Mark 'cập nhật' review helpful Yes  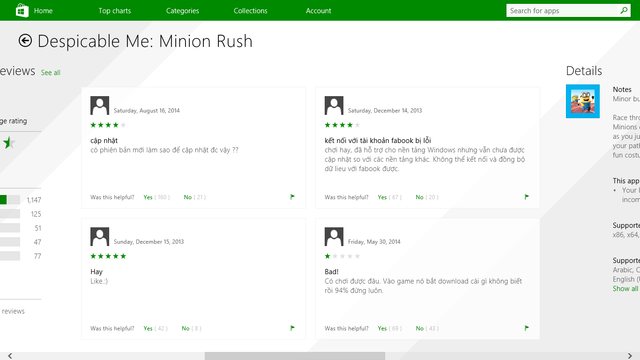(148, 197)
